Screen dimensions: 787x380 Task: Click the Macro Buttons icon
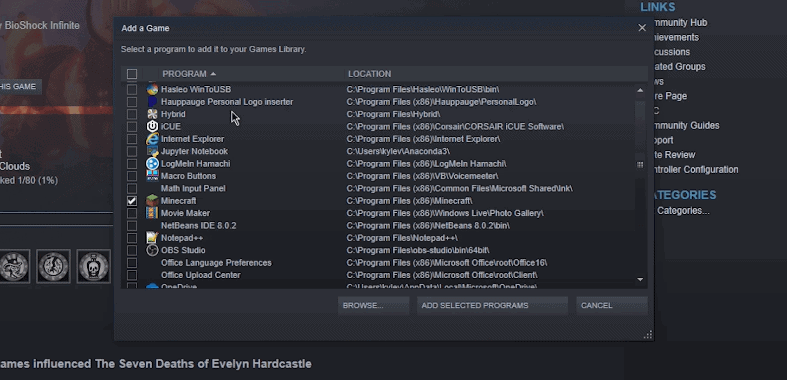point(152,176)
